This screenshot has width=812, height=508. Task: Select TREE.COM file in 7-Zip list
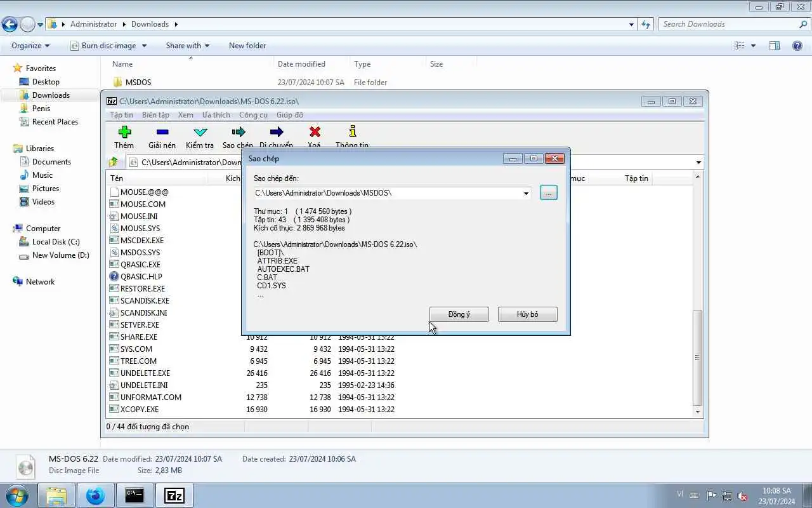[x=138, y=361]
